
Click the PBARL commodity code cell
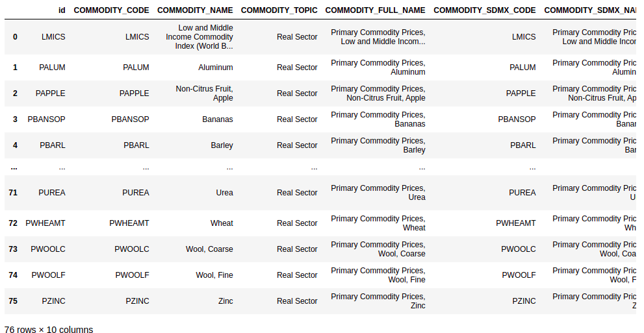pos(136,145)
